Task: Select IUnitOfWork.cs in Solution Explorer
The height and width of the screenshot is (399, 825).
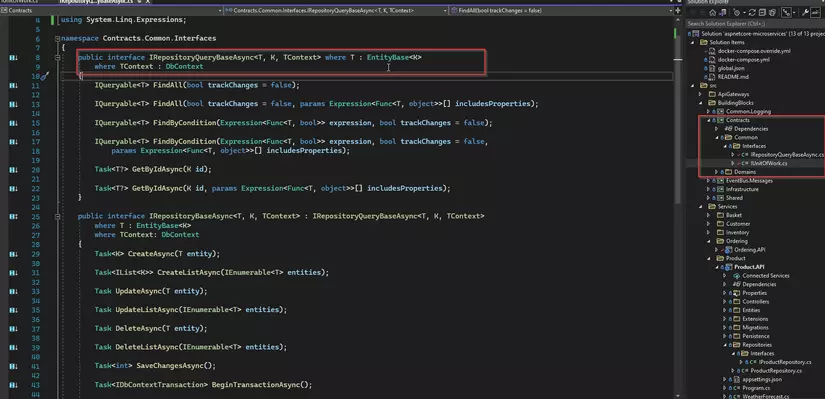Action: tap(769, 163)
